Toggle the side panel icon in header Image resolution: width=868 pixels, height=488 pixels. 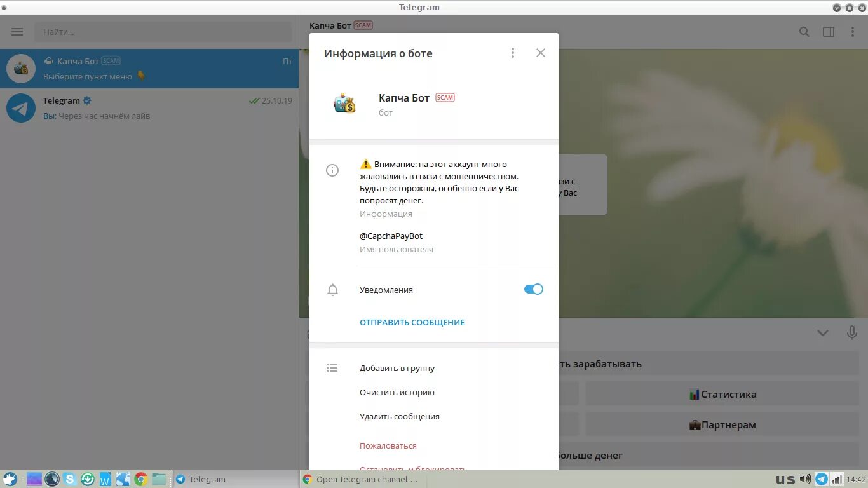click(x=829, y=32)
